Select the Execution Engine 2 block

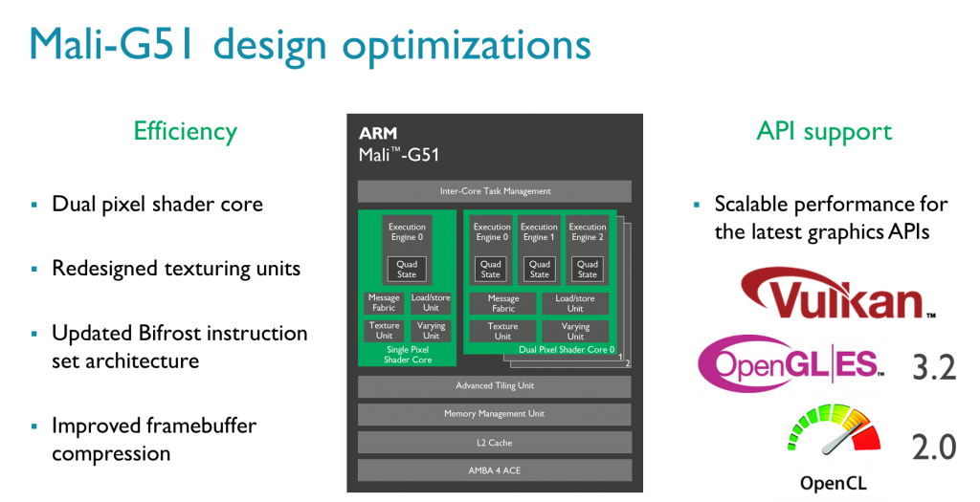point(587,250)
